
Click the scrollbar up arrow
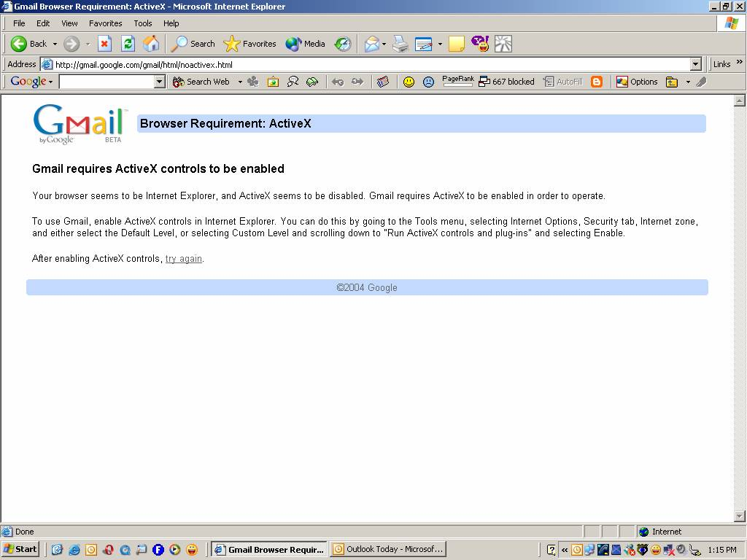740,101
